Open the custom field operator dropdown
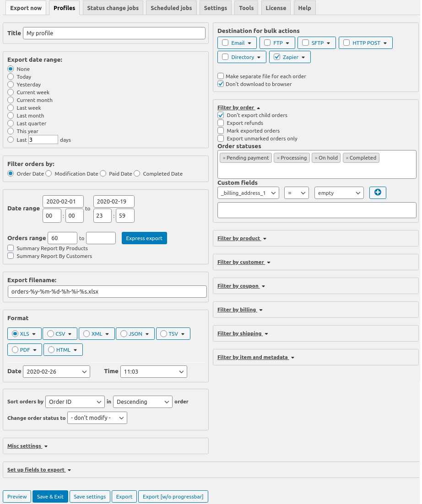The height and width of the screenshot is (504, 422). point(297,193)
